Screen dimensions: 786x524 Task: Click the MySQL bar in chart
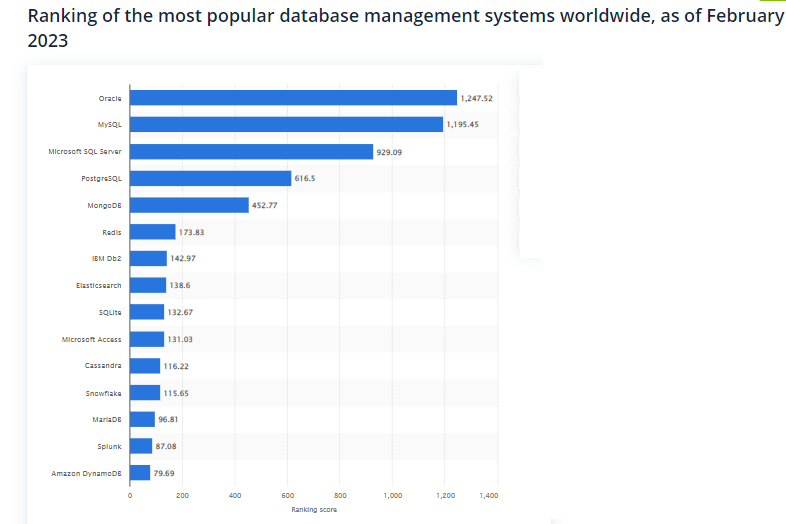[286, 124]
